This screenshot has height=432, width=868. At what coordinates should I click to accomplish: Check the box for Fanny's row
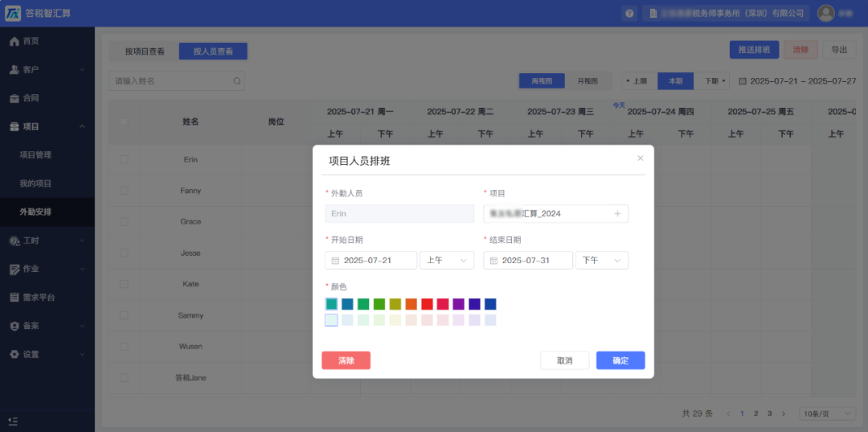[124, 191]
